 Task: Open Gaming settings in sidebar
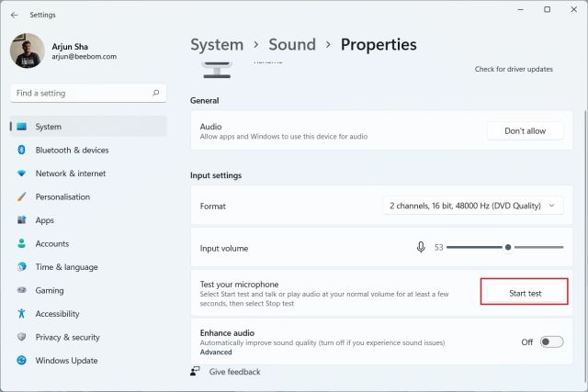point(50,290)
